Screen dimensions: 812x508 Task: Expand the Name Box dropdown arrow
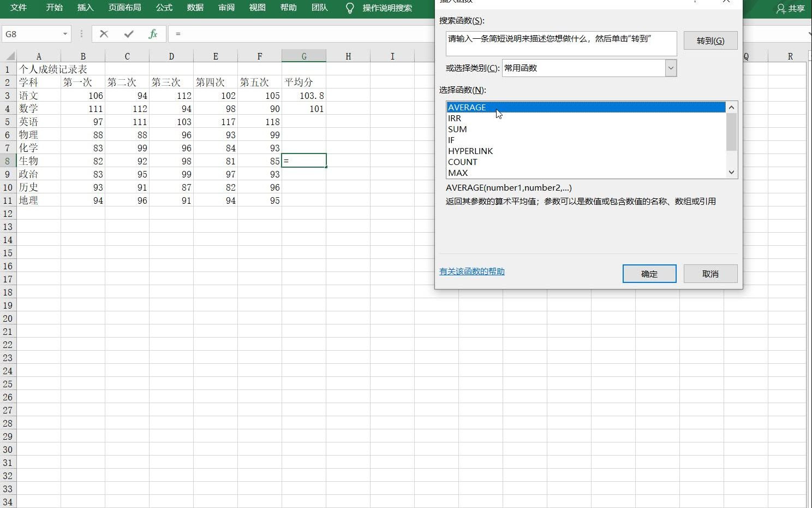click(x=65, y=34)
